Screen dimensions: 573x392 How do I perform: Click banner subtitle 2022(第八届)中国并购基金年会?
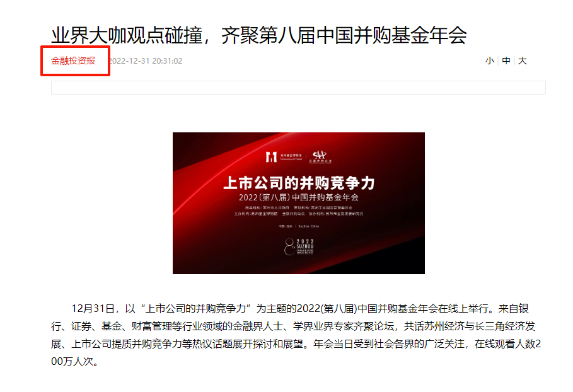299,198
